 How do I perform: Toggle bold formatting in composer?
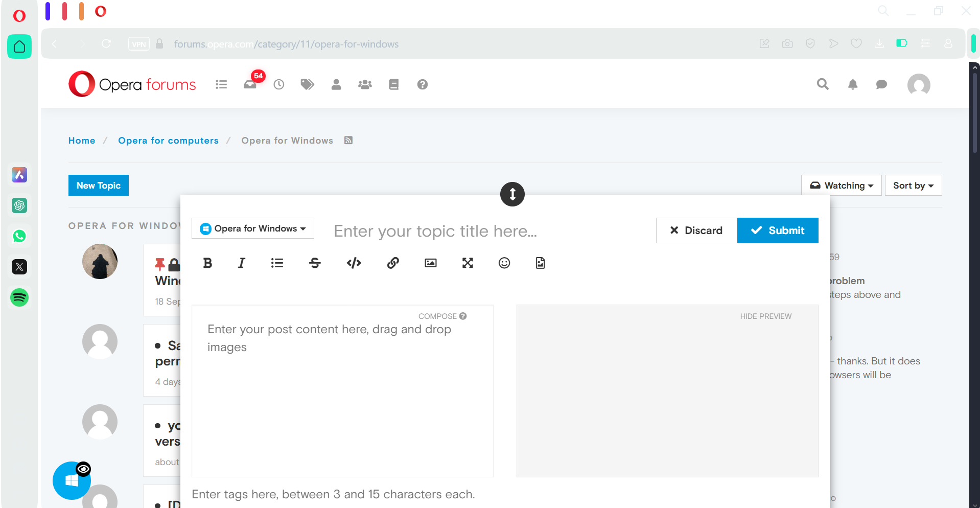[207, 263]
